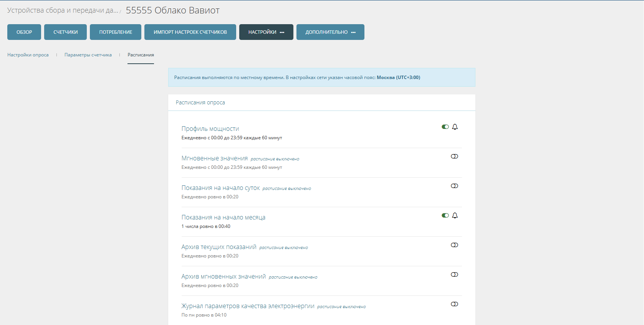The width and height of the screenshot is (644, 325).
Task: Open the Профиль мощности schedule link
Action: pyautogui.click(x=210, y=129)
